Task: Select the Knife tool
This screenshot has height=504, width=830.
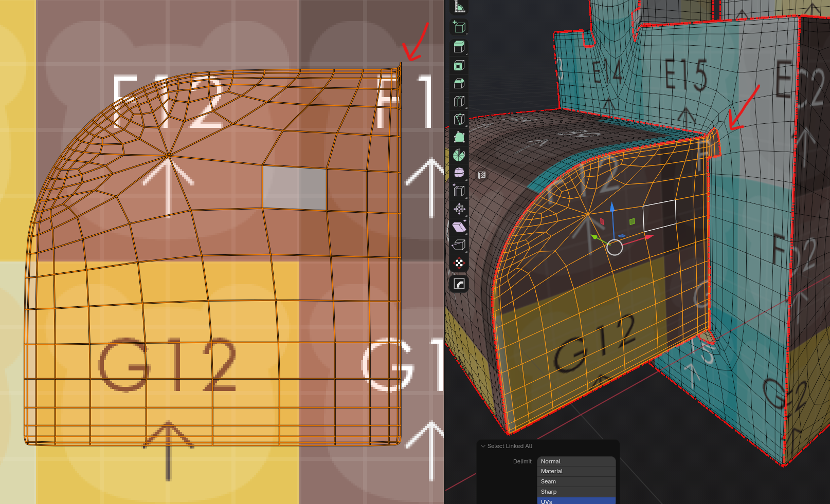Action: tap(459, 119)
